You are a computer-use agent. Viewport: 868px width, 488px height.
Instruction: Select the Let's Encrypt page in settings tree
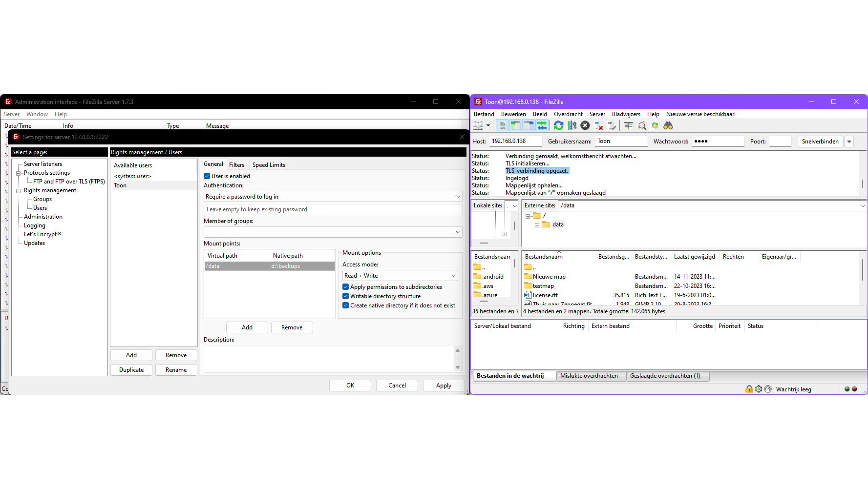[42, 234]
